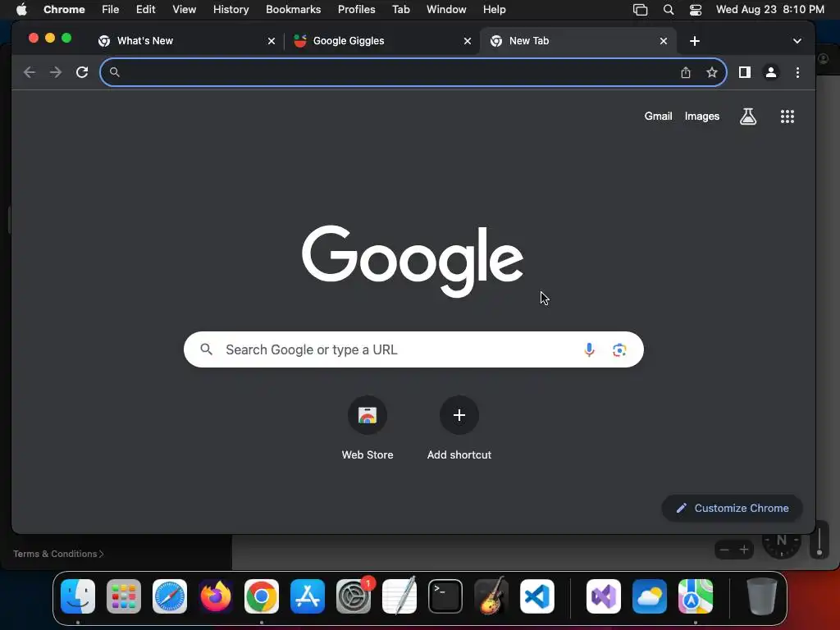
Task: Launch Terminal from the Dock
Action: pos(445,596)
